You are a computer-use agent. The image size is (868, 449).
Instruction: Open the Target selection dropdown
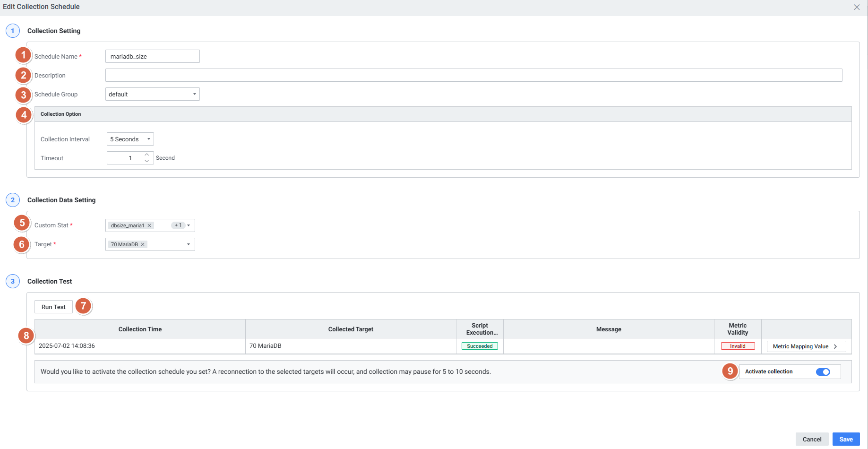click(x=188, y=244)
